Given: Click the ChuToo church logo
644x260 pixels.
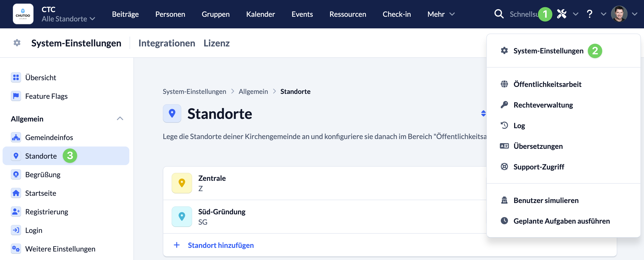Looking at the screenshot, I should click(x=23, y=14).
